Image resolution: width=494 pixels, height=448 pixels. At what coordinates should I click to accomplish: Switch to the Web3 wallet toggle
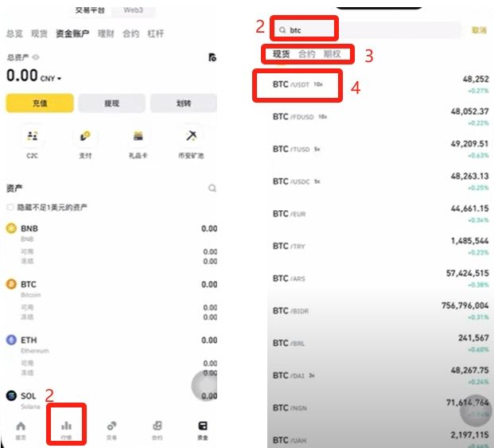pyautogui.click(x=132, y=10)
